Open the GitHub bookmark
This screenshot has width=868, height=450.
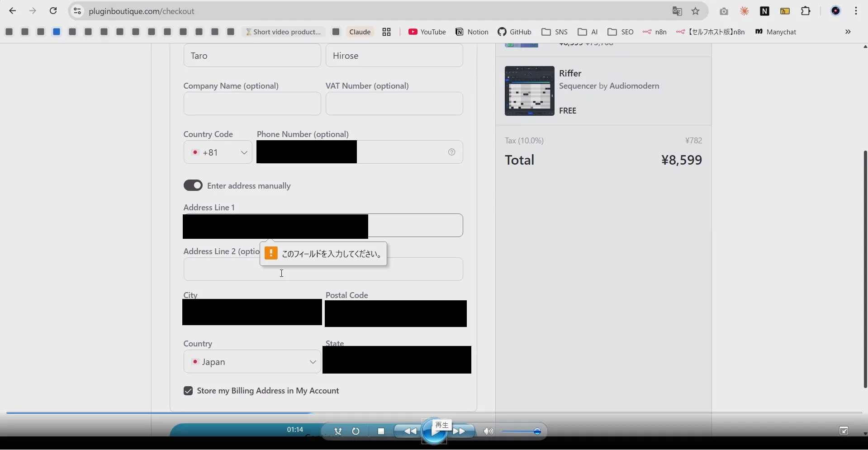(514, 32)
